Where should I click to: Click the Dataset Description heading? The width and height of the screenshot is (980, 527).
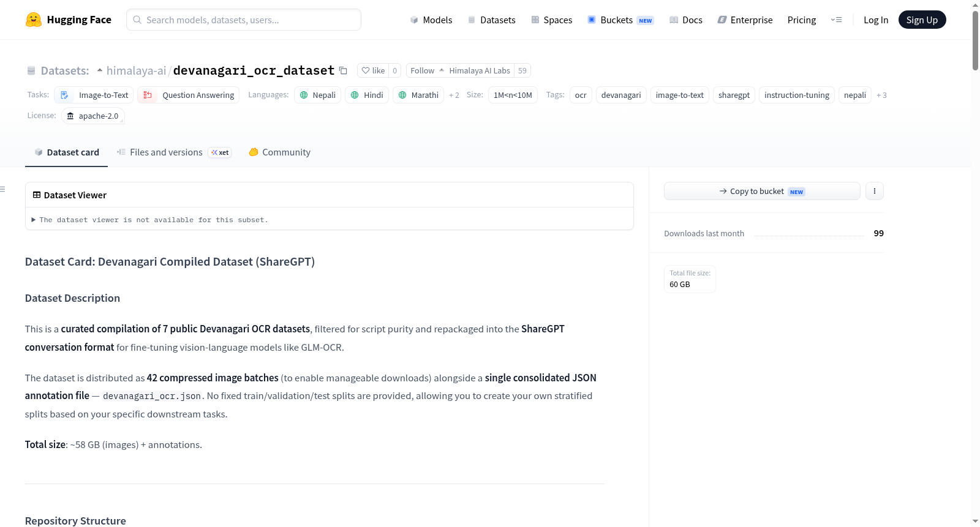[x=72, y=298]
